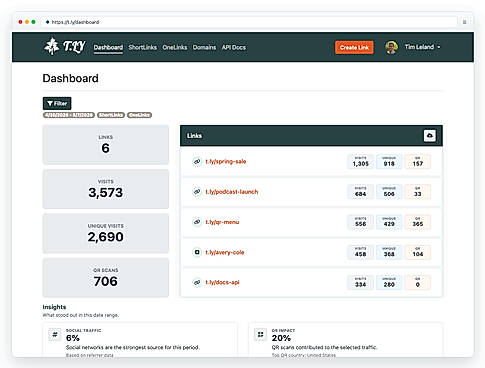The height and width of the screenshot is (368, 485).
Task: Open API Docs in the navbar
Action: pyautogui.click(x=234, y=47)
